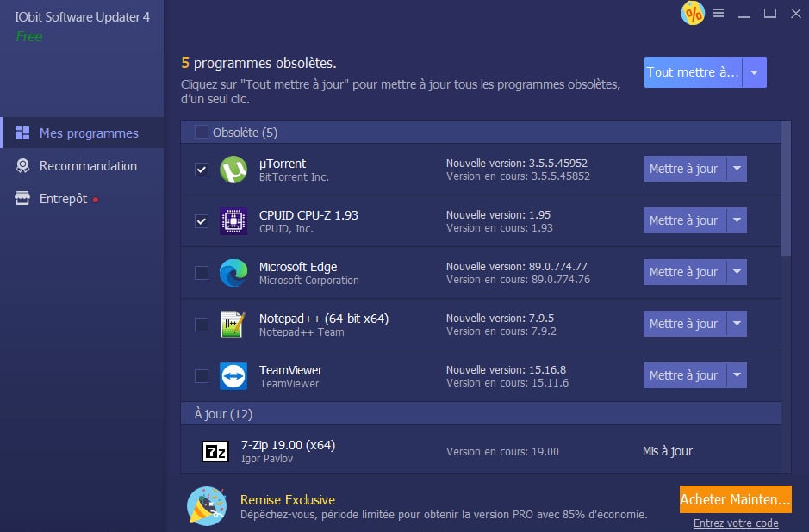Click the Microsoft Edge logo icon
The width and height of the screenshot is (809, 532).
(x=233, y=273)
